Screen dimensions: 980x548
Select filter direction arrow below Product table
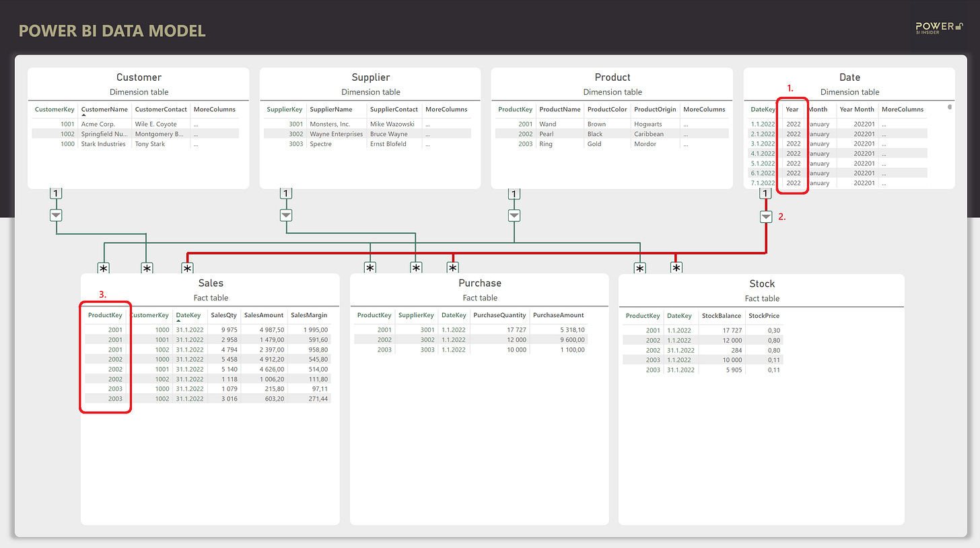514,215
